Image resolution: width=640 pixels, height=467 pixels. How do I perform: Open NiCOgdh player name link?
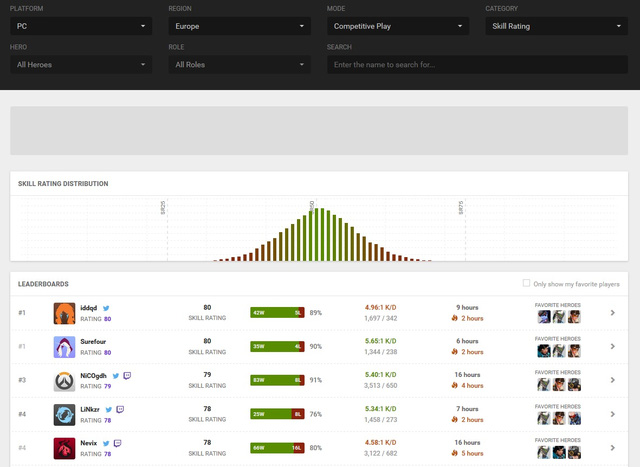93,376
